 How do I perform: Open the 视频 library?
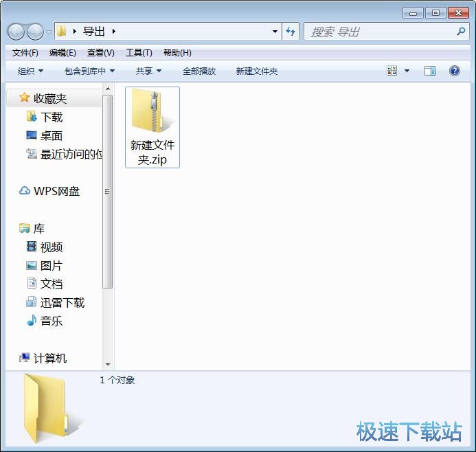(52, 247)
